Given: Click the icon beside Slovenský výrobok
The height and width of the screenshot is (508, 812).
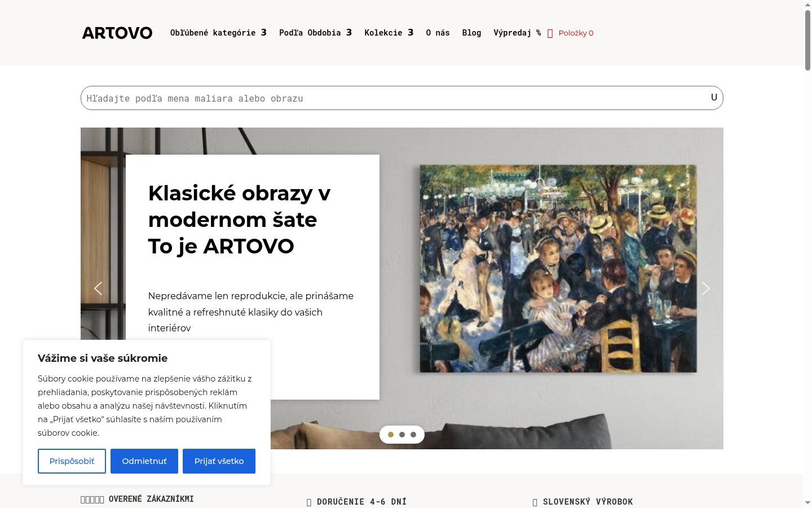Looking at the screenshot, I should [x=535, y=502].
